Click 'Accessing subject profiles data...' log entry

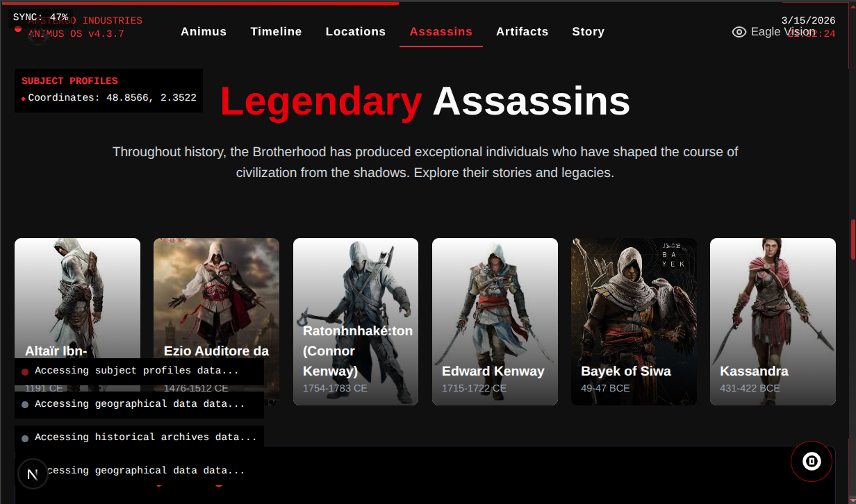point(139,371)
